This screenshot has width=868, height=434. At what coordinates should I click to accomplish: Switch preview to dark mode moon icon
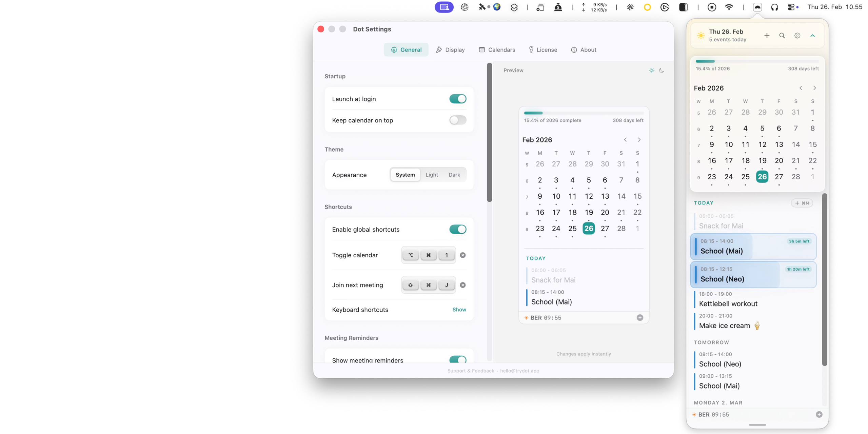pos(661,71)
